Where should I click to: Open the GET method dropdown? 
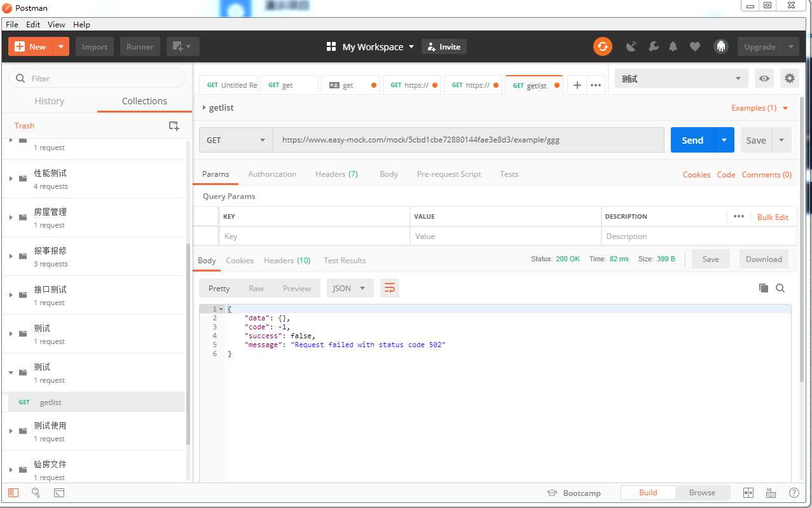(x=236, y=140)
